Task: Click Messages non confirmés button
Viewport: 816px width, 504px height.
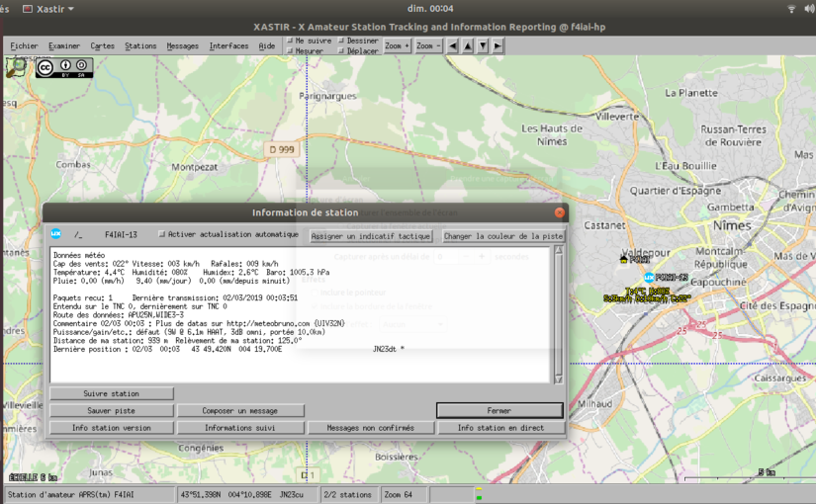Action: 371,428
